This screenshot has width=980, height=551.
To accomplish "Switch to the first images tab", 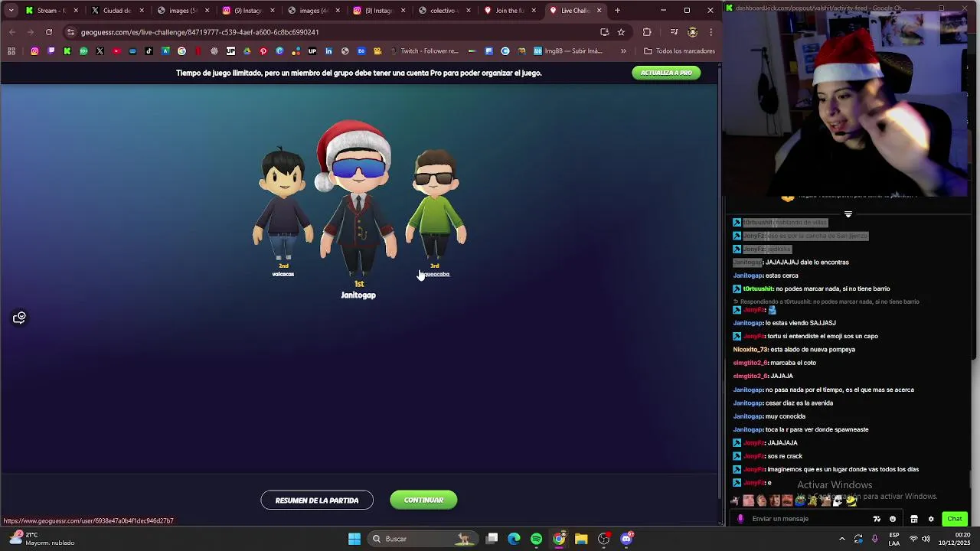I will 182,11.
